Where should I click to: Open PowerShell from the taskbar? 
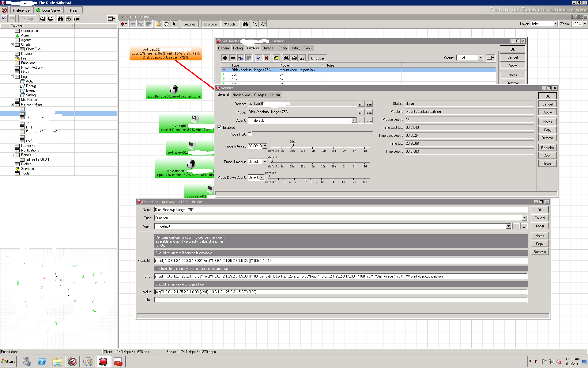[x=42, y=362]
